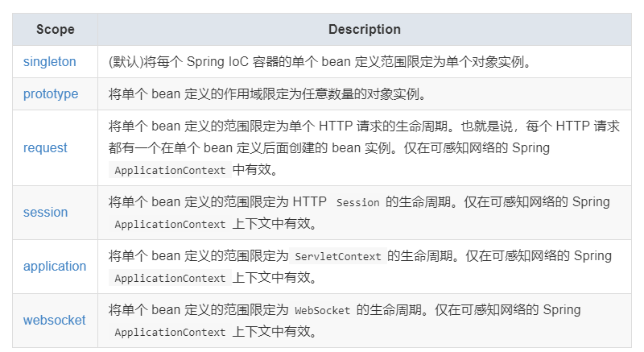Screen dimensions: 644x352
Task: Open the websocket scope link
Action: tap(54, 320)
